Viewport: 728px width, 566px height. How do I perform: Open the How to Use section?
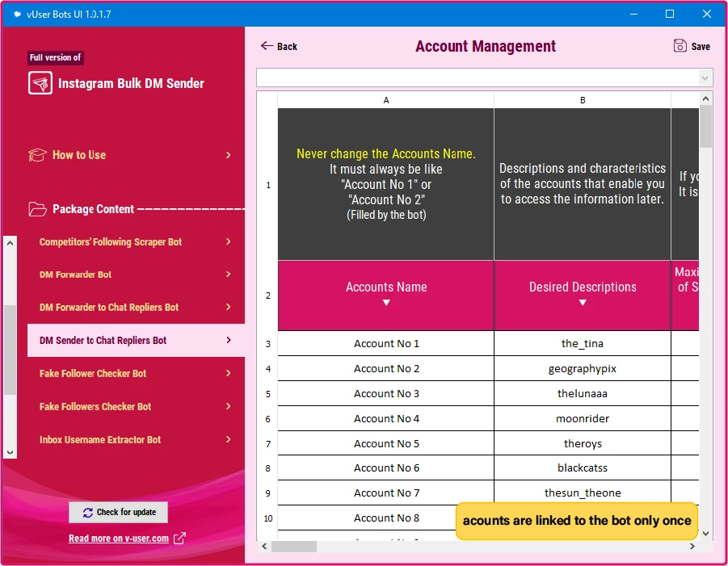coord(130,154)
